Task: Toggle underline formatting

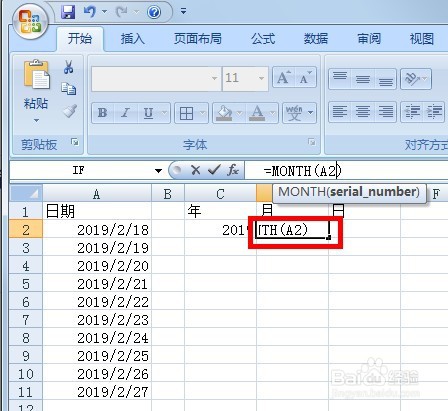Action: (x=148, y=113)
